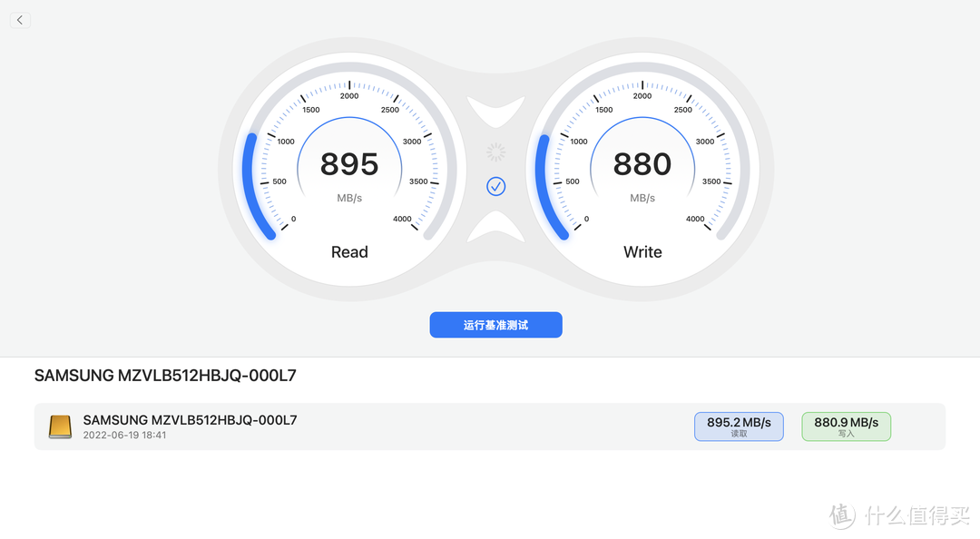Screen dimensions: 980x539
Task: Click the 895.2 MB/s 读取 badge
Action: click(x=739, y=426)
